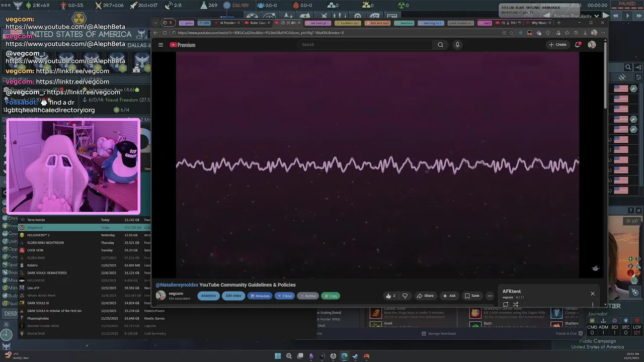Open a new browser tab
The height and width of the screenshot is (362, 644).
pyautogui.click(x=558, y=23)
